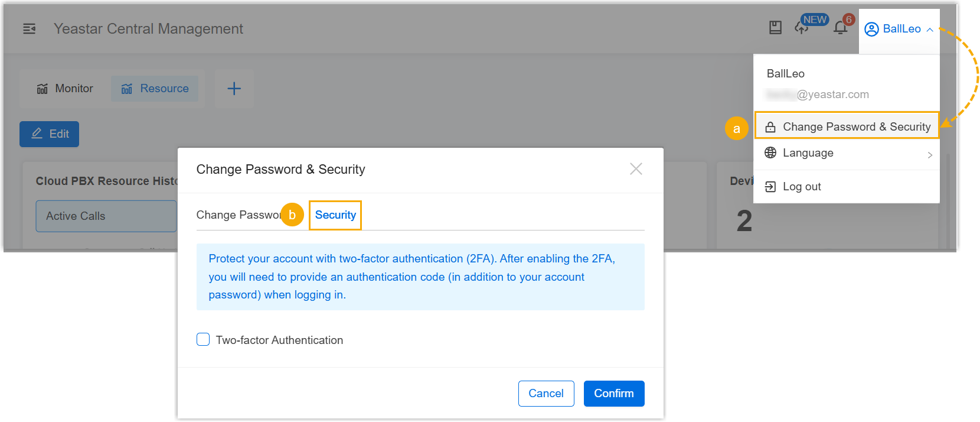Switch to the Security tab
The height and width of the screenshot is (422, 980).
[335, 215]
